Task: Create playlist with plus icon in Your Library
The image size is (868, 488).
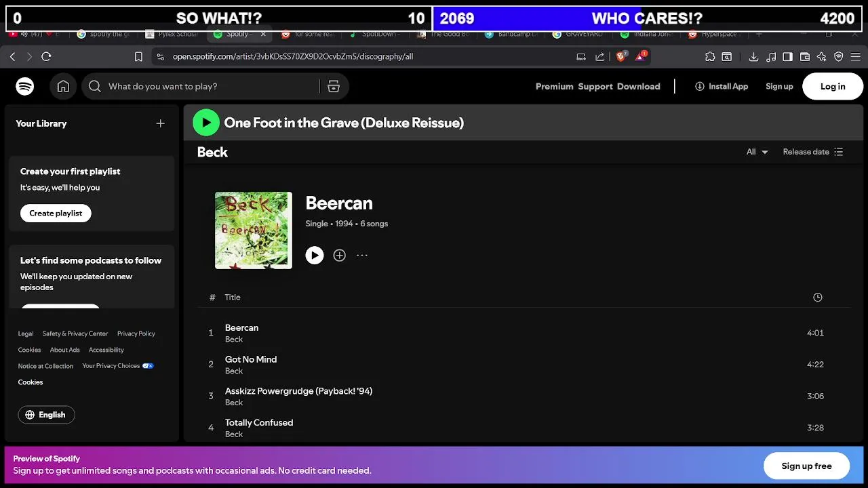Action: pos(161,123)
